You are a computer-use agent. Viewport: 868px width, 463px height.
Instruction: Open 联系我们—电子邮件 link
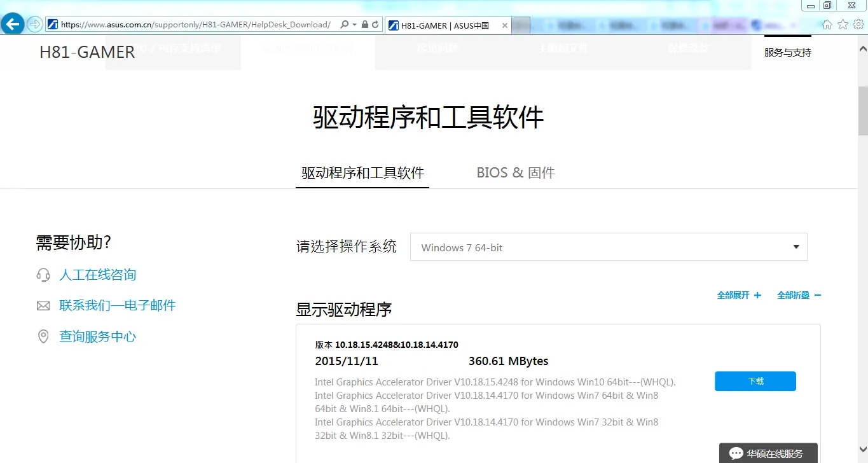[x=118, y=305]
